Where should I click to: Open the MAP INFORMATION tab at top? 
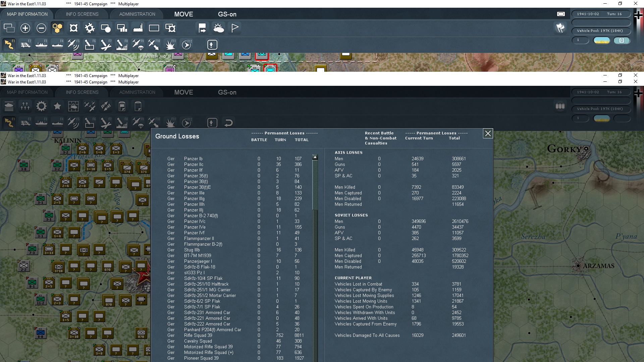[x=27, y=14]
